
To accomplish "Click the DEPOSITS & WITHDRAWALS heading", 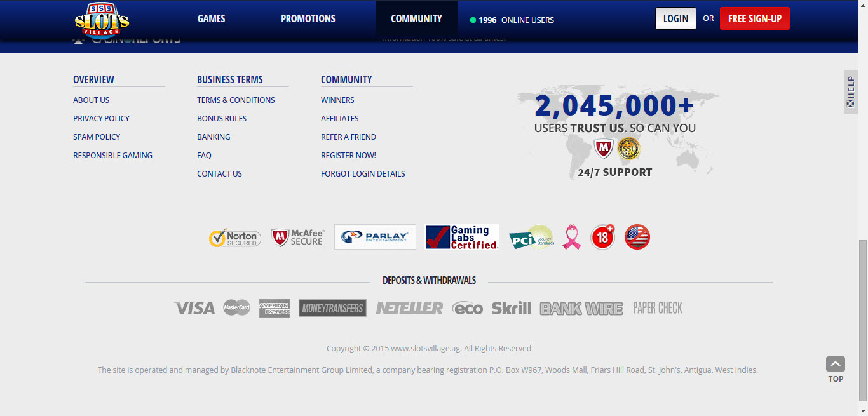I will [x=429, y=281].
